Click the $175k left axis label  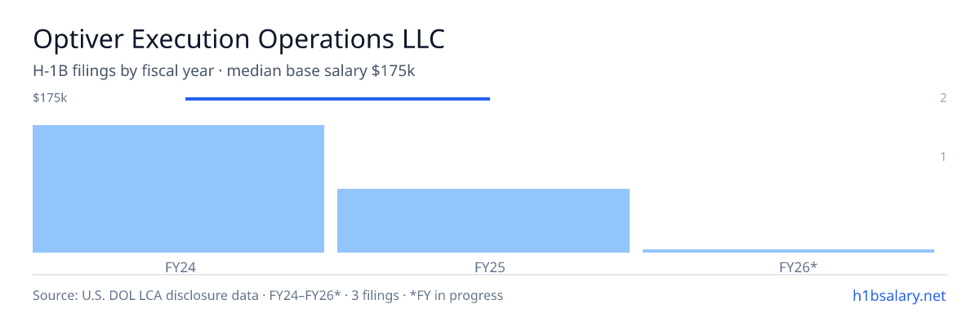pyautogui.click(x=50, y=98)
